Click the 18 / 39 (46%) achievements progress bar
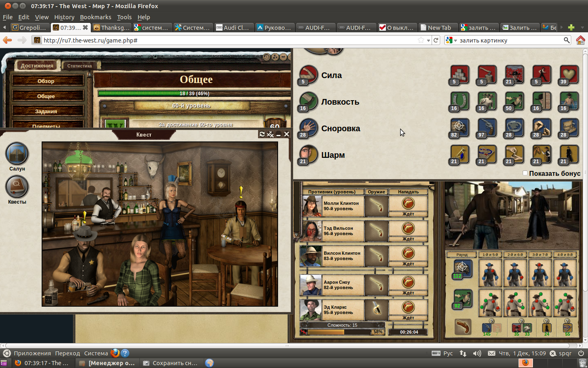588x368 pixels. [194, 94]
